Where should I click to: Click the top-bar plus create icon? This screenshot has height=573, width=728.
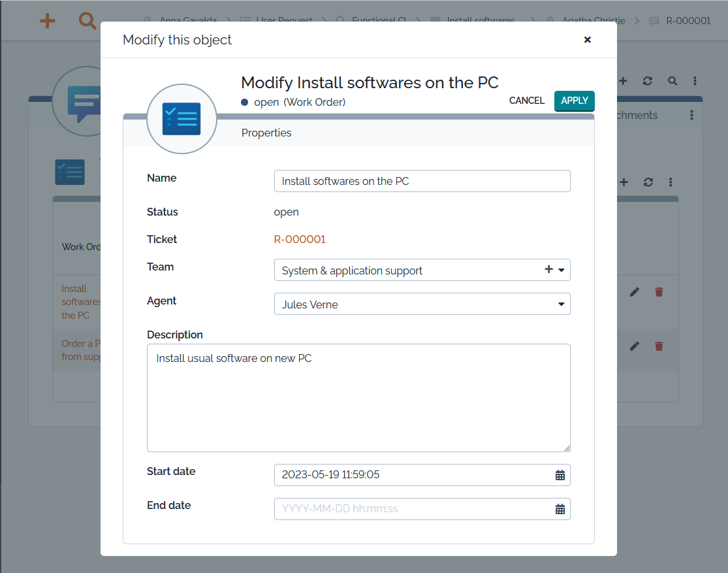(47, 20)
